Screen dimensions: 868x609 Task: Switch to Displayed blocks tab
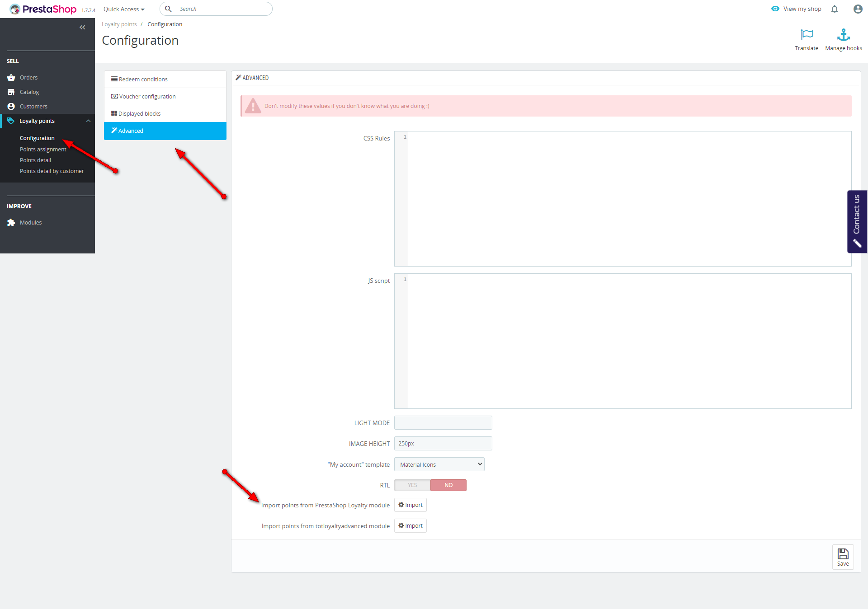(x=139, y=114)
